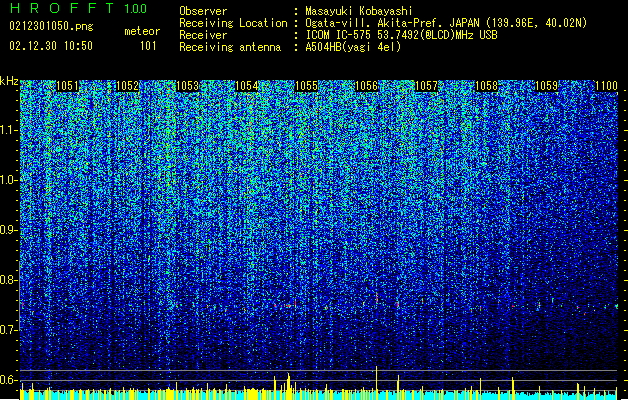Click the A504HB(yagi 4el) antenna text
Image resolution: width=629 pixels, height=400 pixels.
353,47
